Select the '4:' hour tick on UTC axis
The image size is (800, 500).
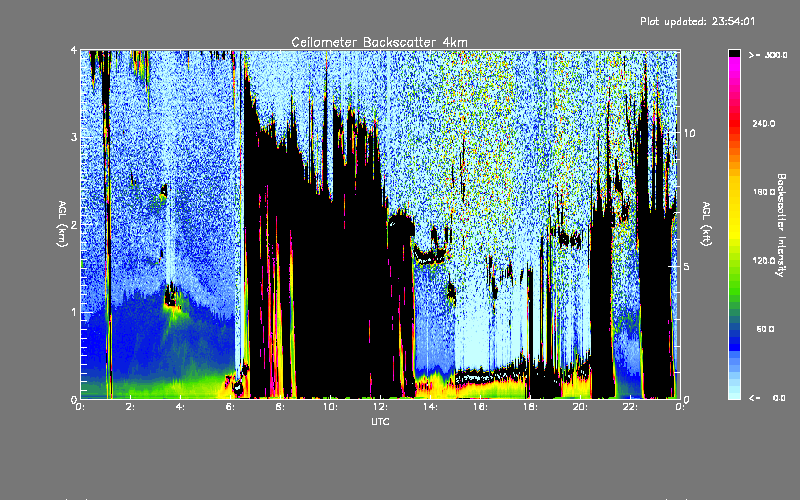[x=181, y=407]
